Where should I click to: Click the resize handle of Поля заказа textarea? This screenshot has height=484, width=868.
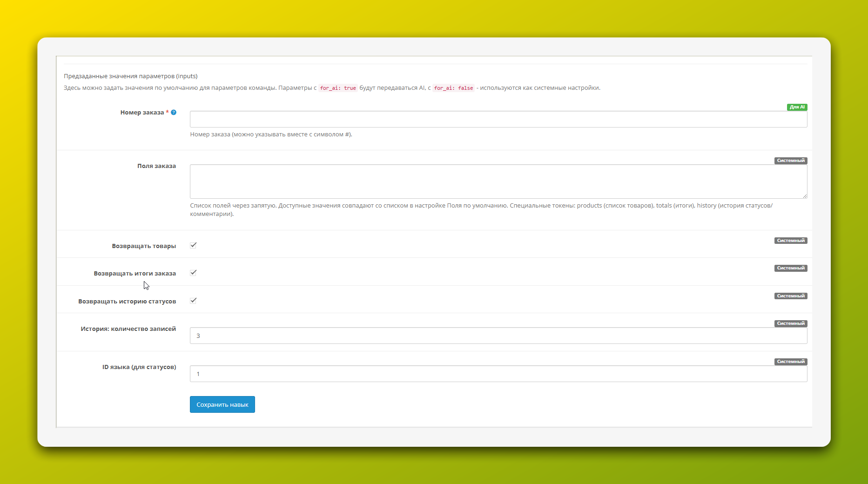pyautogui.click(x=805, y=196)
